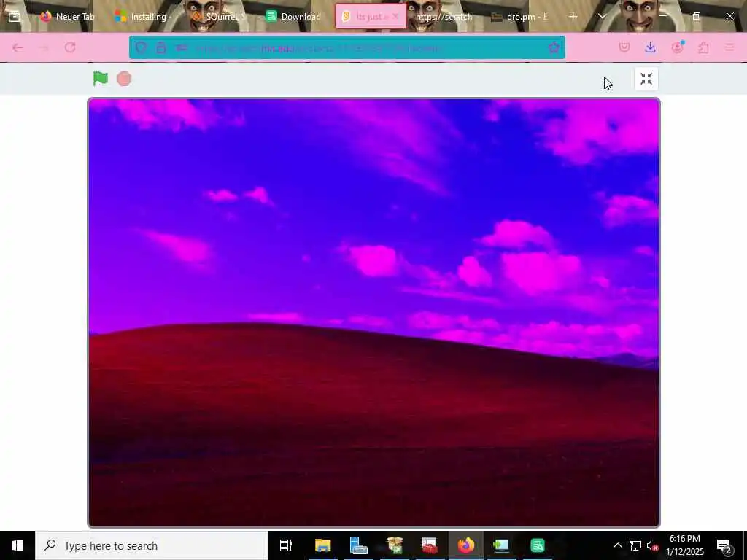The image size is (747, 560).
Task: Open the Firefox account icon
Action: tap(677, 47)
